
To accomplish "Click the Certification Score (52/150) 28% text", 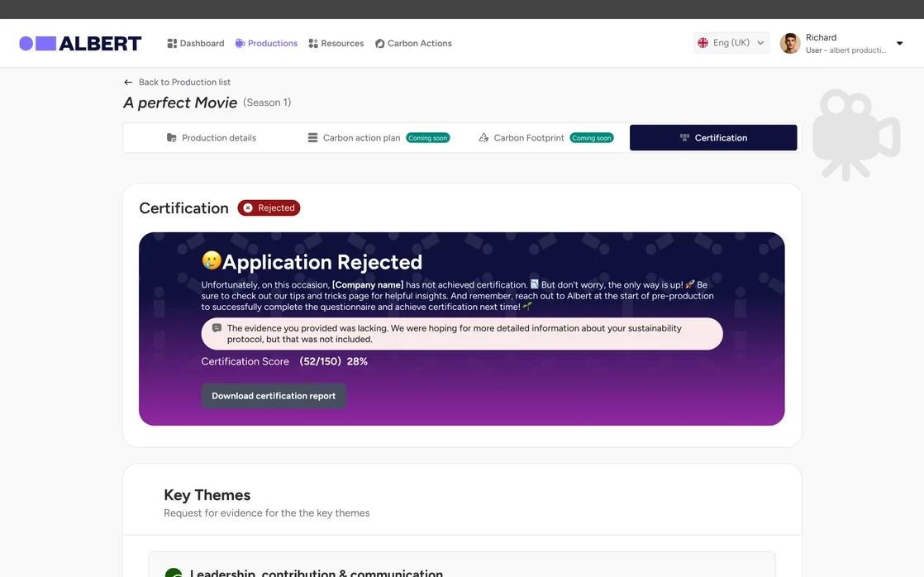I will 284,361.
